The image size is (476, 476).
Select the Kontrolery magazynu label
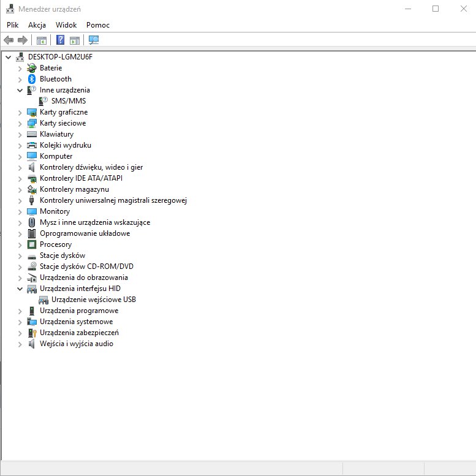74,189
